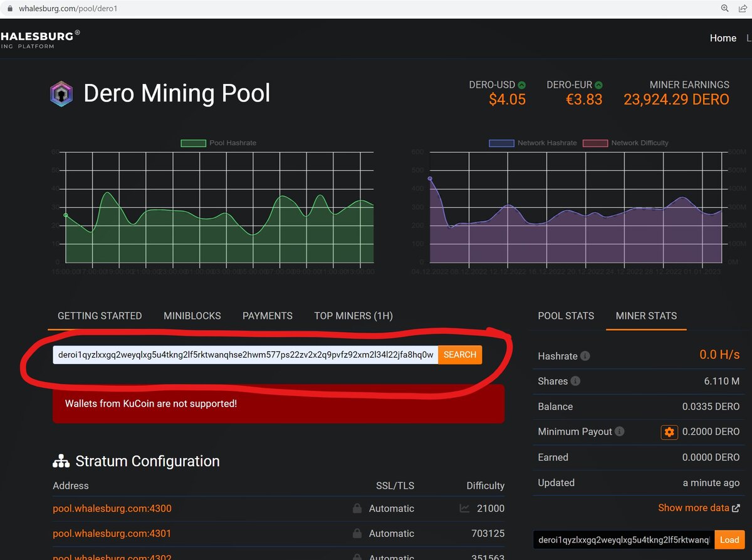Open the Top Miners (1H) tab
This screenshot has height=560, width=752.
(x=353, y=316)
